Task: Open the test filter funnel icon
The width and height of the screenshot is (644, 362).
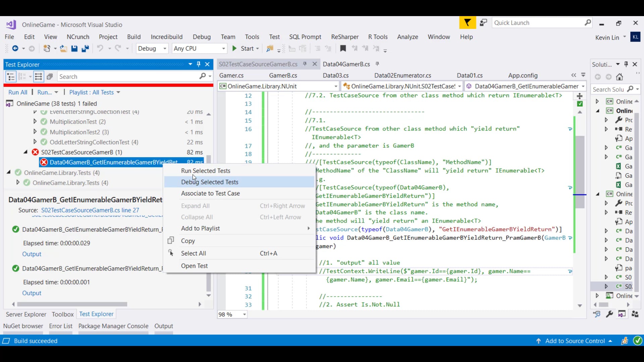Action: tap(467, 22)
